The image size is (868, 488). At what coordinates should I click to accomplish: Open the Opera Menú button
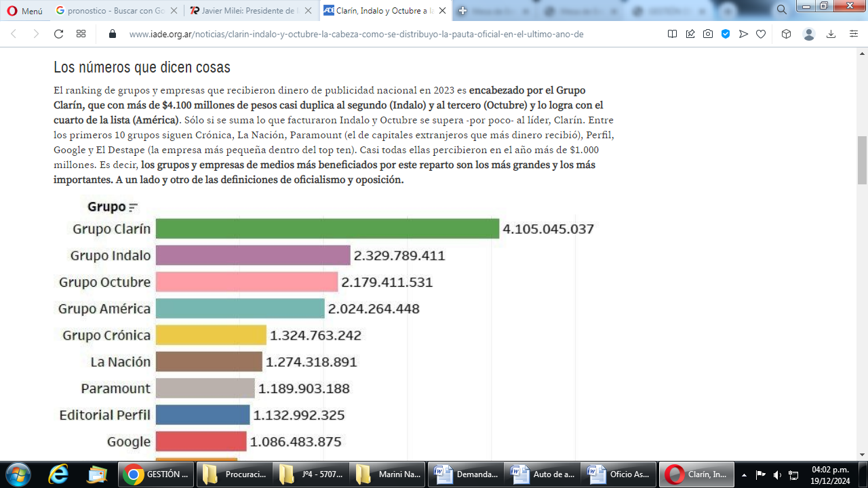(24, 10)
